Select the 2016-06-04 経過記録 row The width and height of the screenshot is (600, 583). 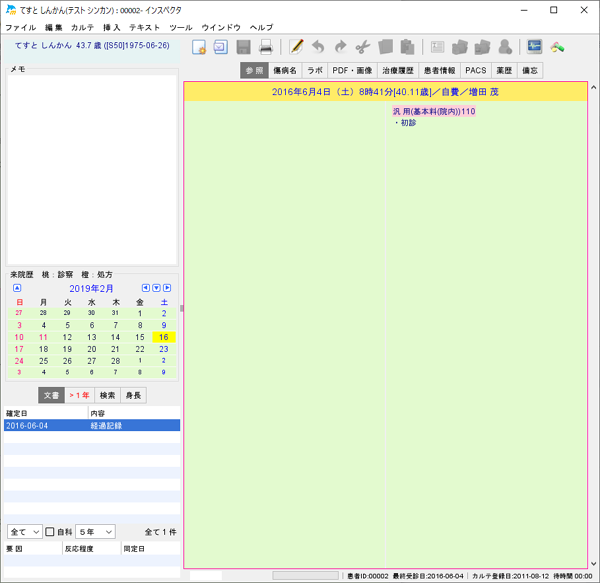(92, 425)
